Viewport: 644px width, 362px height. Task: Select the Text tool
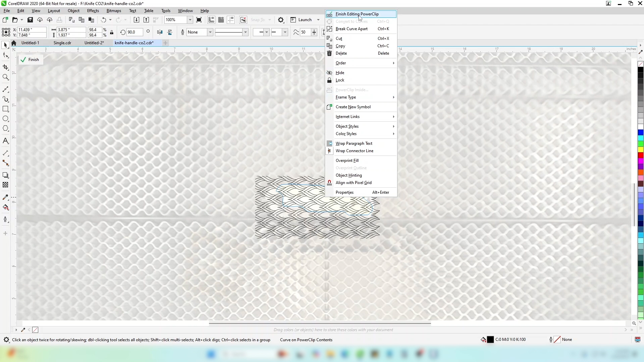click(x=5, y=141)
